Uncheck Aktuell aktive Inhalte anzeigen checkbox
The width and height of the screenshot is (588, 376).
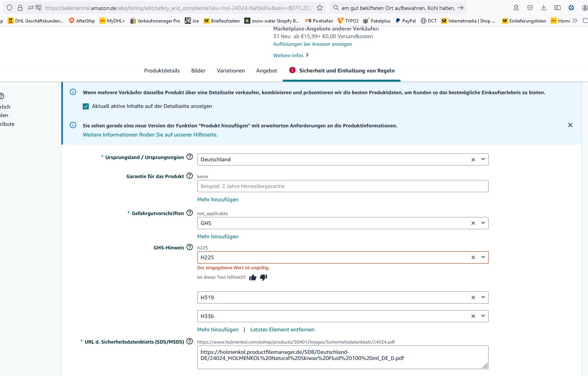pyautogui.click(x=86, y=106)
